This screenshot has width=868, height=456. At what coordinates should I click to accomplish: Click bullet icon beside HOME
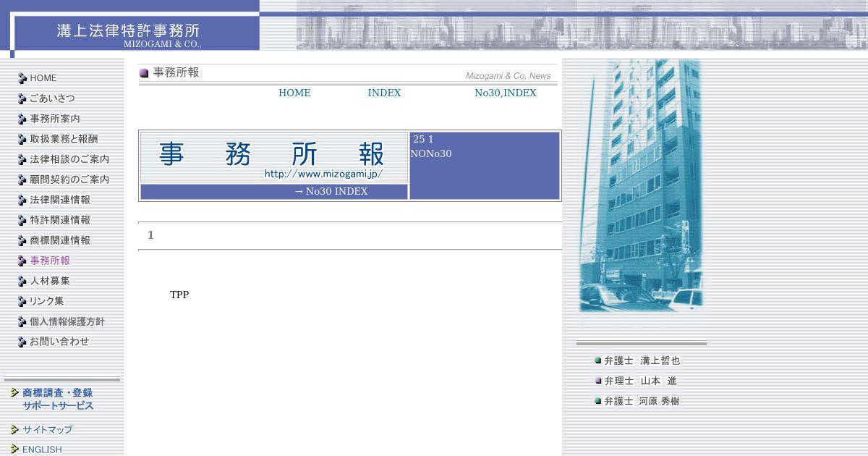(22, 78)
